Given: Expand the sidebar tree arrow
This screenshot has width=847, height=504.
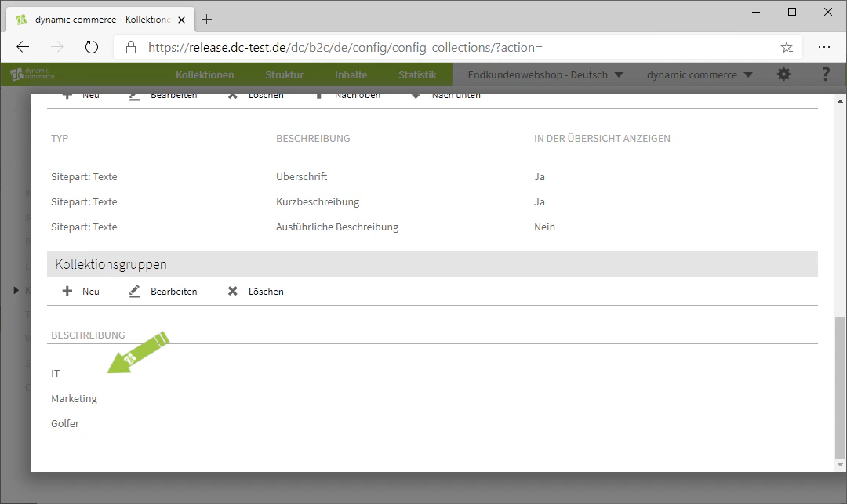Looking at the screenshot, I should [x=16, y=290].
